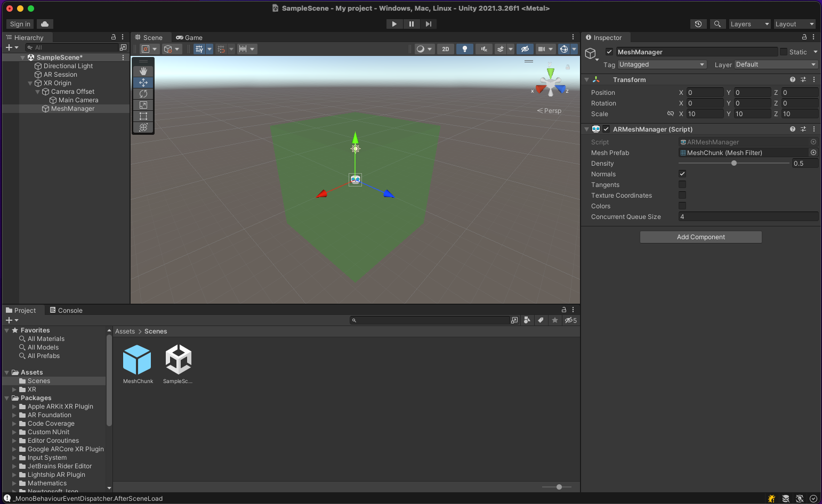
Task: Select the Rect transform tool
Action: click(x=143, y=116)
